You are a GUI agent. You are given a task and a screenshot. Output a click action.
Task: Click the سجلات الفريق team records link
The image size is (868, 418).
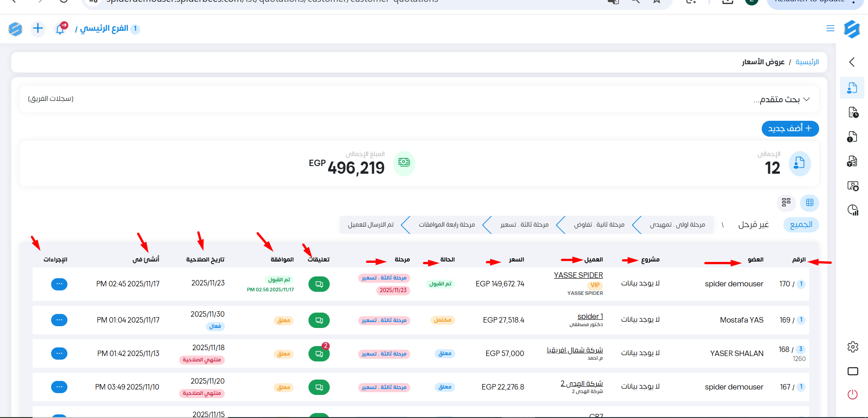51,99
